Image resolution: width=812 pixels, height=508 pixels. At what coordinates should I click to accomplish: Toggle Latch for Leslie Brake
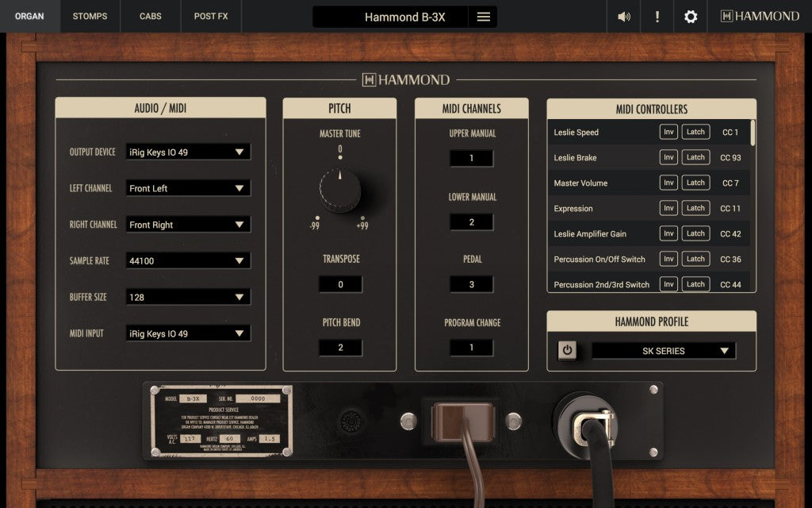[x=695, y=157]
